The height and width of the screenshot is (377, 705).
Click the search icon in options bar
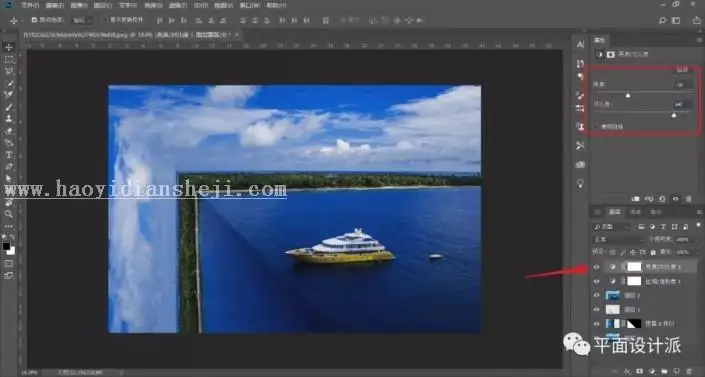coord(662,20)
